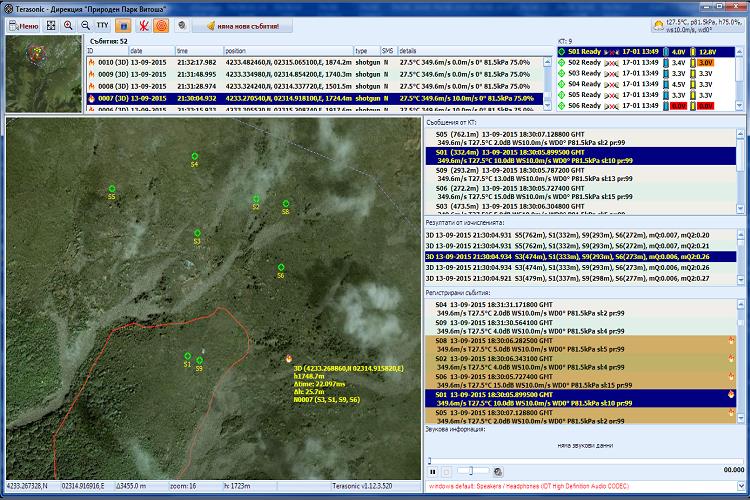Image resolution: width=750 pixels, height=500 pixels.
Task: Click the S1 sensor marker on map
Action: pyautogui.click(x=188, y=356)
